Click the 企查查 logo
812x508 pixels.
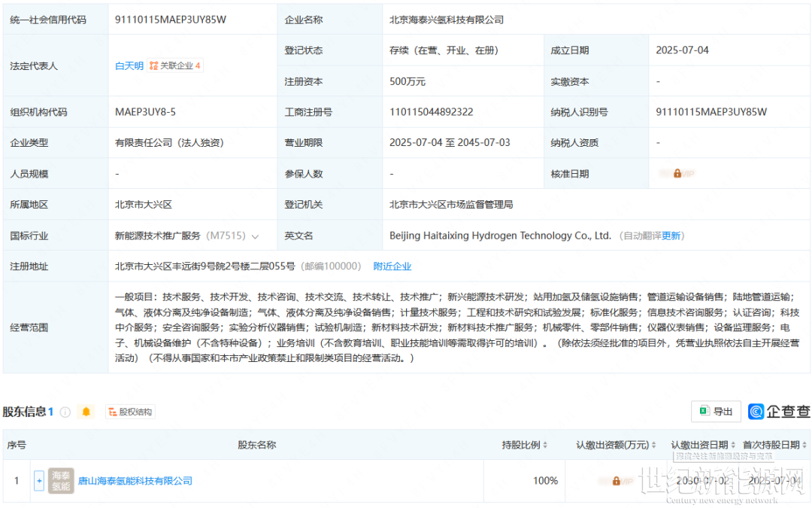click(x=780, y=412)
